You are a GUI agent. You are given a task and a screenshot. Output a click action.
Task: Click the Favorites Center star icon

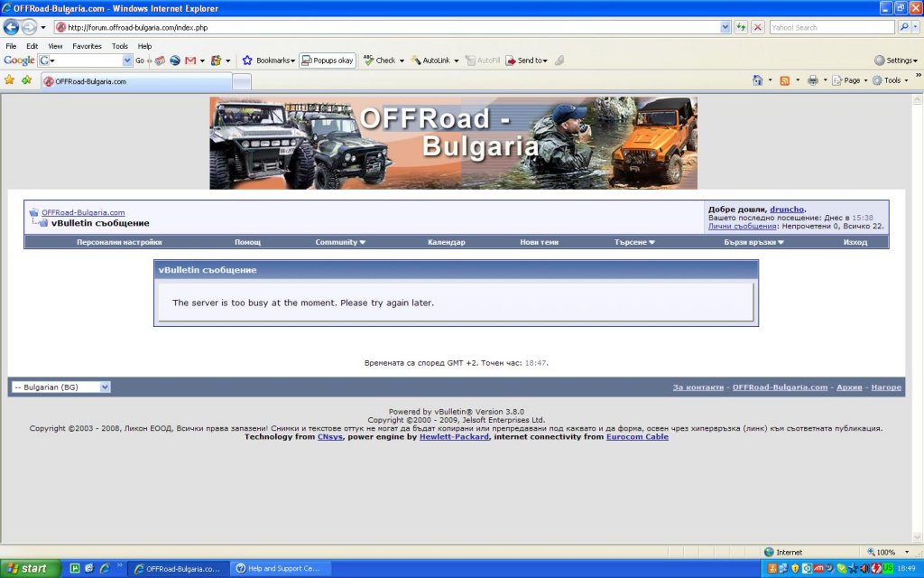click(10, 80)
